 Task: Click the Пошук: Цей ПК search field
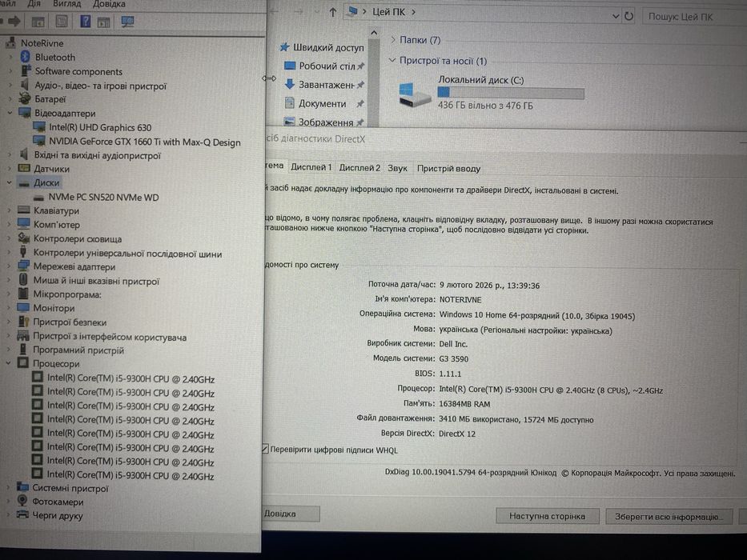(x=693, y=17)
